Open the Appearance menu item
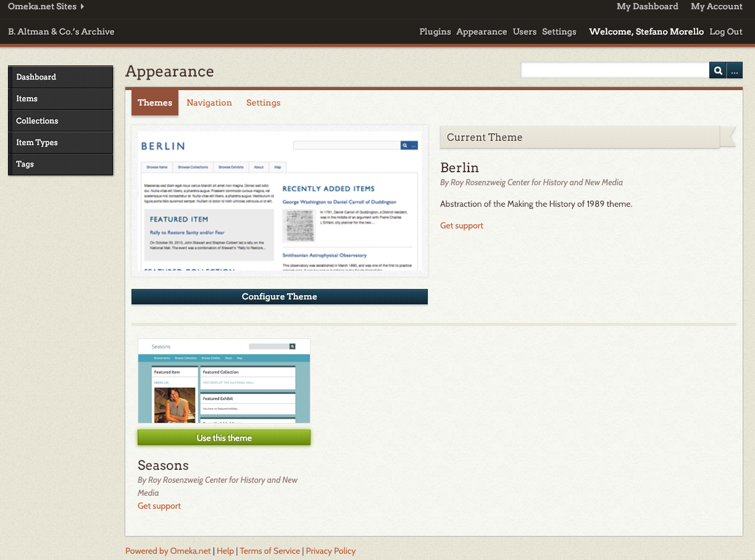The image size is (755, 560). pyautogui.click(x=482, y=31)
